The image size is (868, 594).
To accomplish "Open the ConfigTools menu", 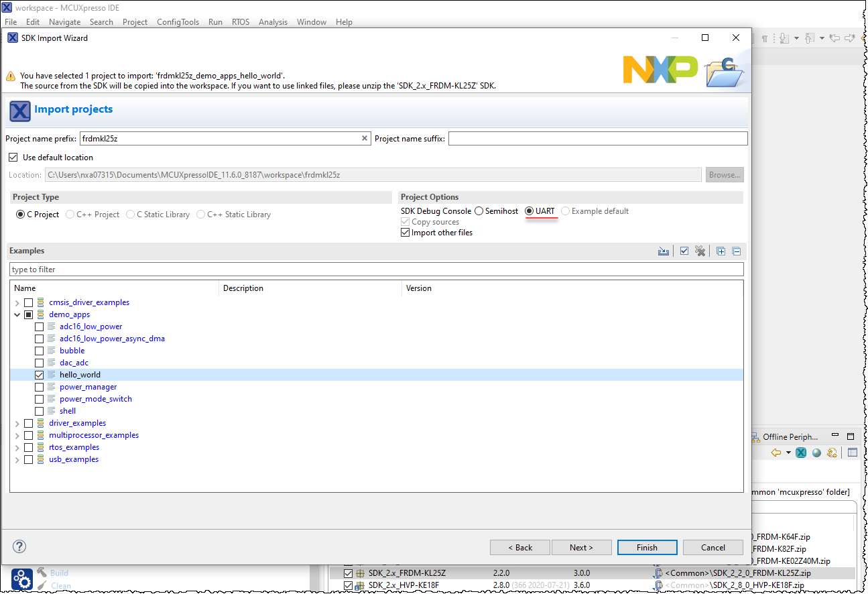I will [x=178, y=21].
